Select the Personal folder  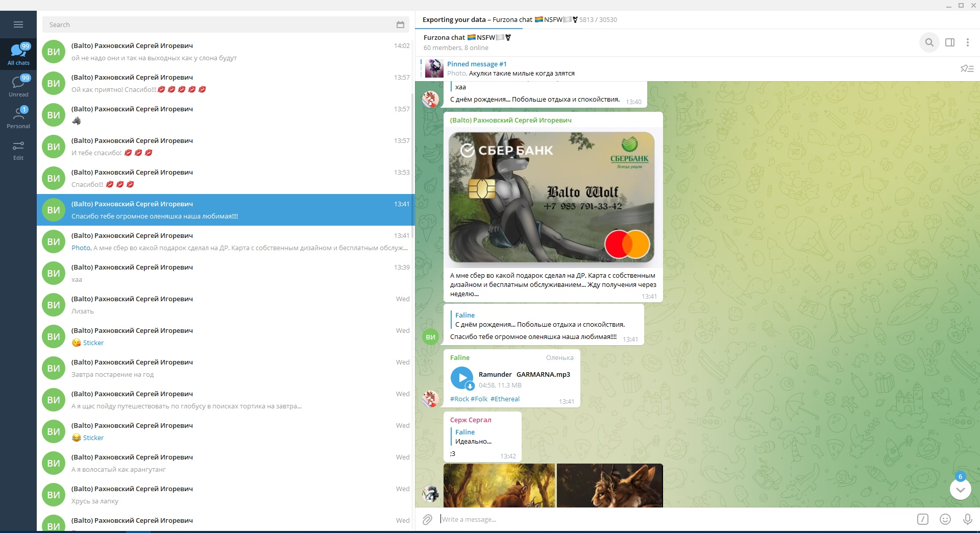point(18,117)
